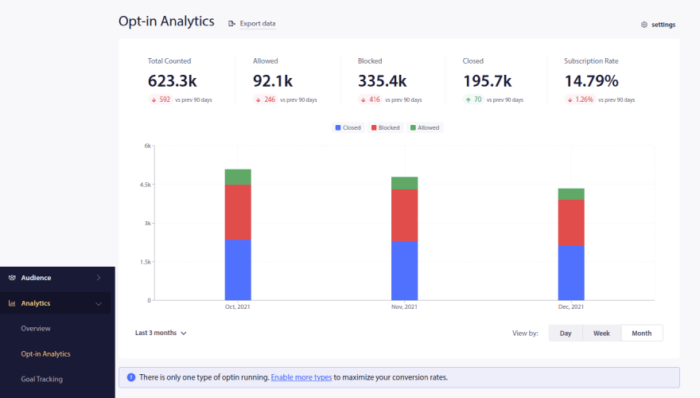Click the Oct, 2021 stacked bar
700x398 pixels.
[x=238, y=235]
